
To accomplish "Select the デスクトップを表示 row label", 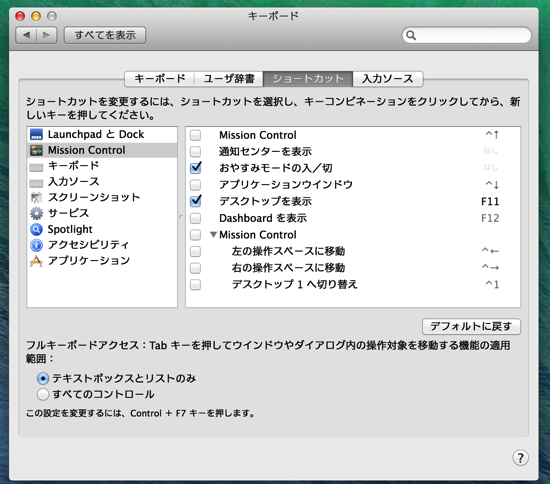I will (266, 201).
